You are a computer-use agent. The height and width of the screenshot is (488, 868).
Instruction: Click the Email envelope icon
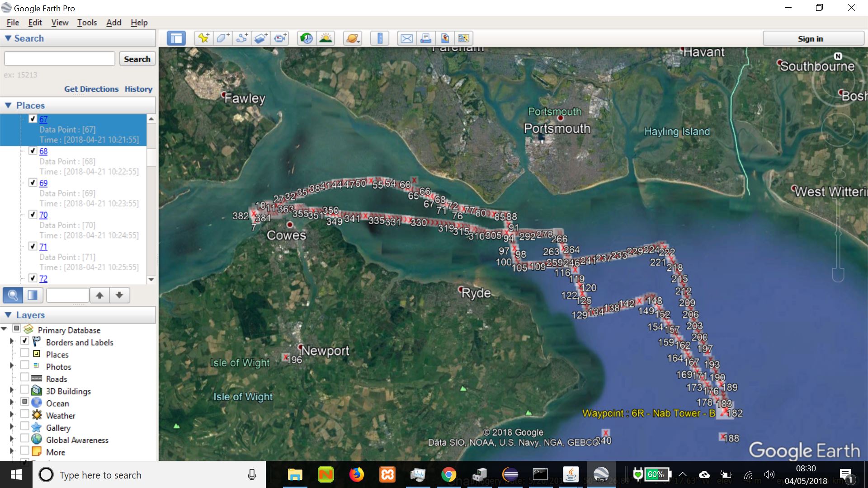point(406,38)
